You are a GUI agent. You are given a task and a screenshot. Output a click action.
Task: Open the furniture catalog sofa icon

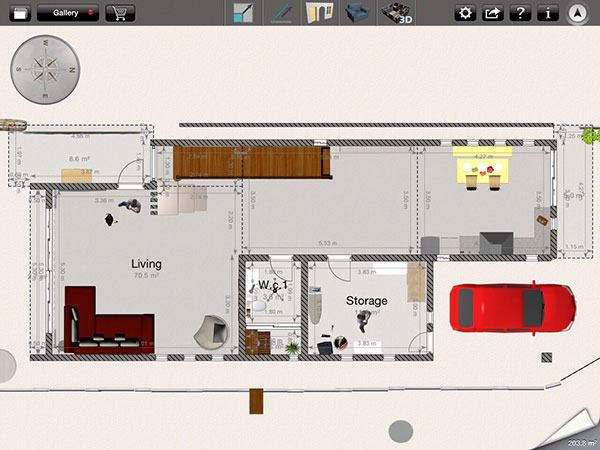[x=355, y=13]
